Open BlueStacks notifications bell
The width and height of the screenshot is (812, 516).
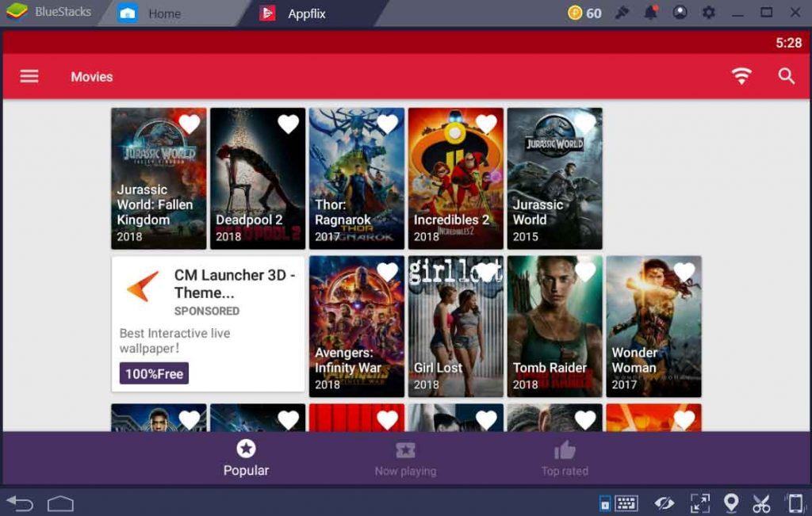tap(651, 13)
